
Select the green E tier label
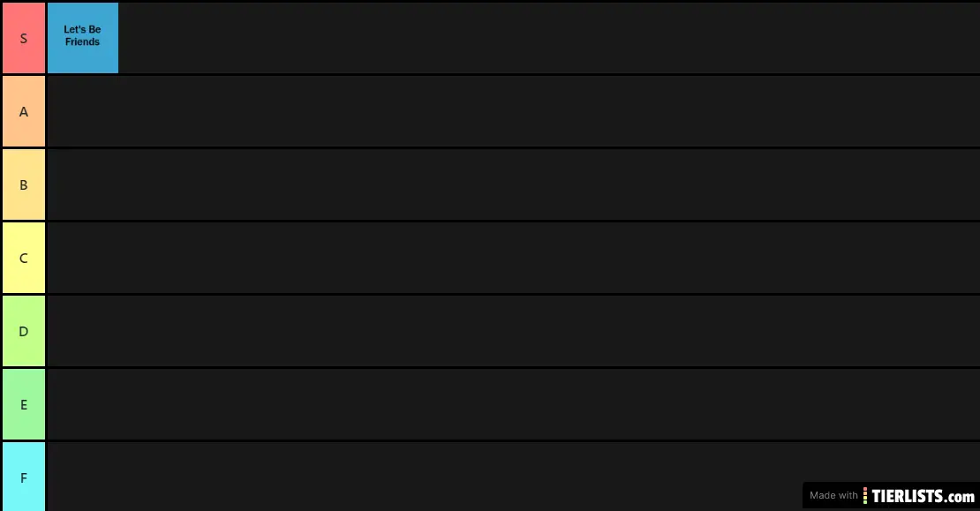tap(24, 404)
